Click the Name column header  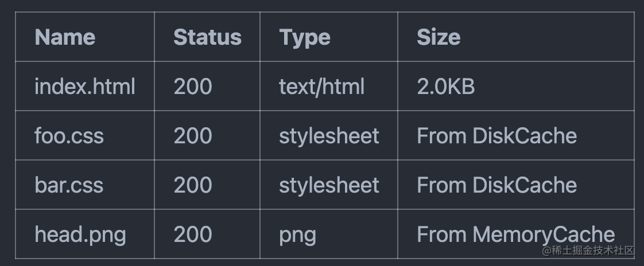point(65,37)
